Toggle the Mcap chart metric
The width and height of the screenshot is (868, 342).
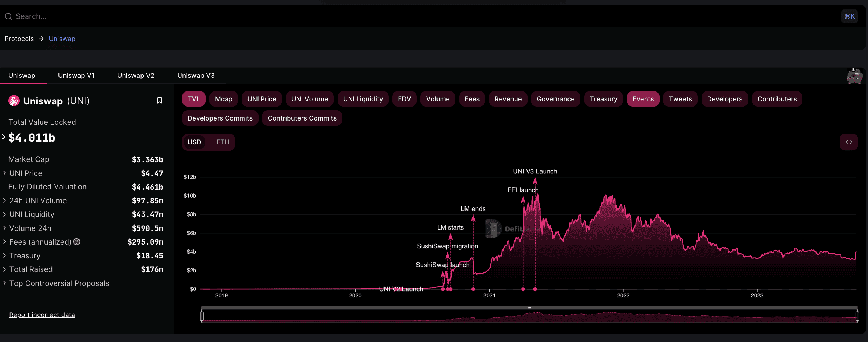tap(223, 99)
